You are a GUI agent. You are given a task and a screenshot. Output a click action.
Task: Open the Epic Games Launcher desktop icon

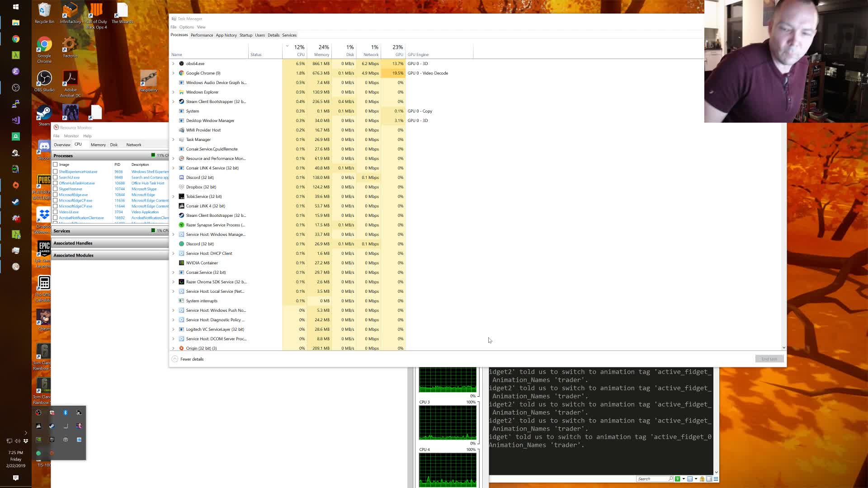pyautogui.click(x=44, y=254)
